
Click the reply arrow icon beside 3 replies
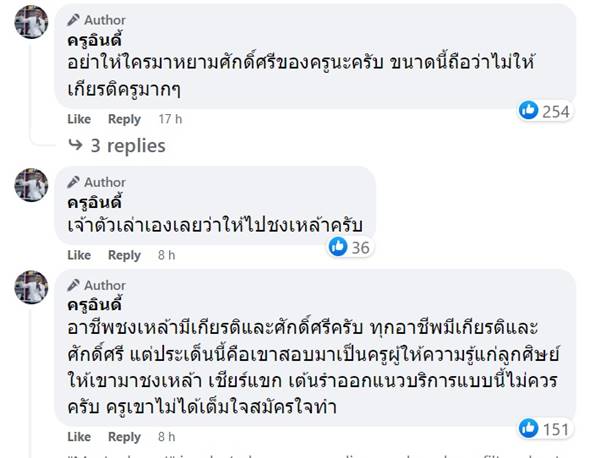75,145
